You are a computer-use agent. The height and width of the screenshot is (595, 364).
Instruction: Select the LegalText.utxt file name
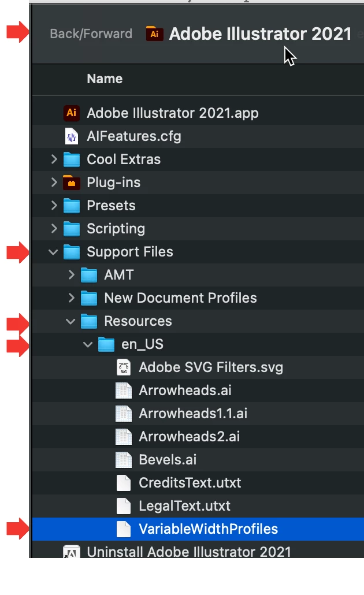click(184, 506)
